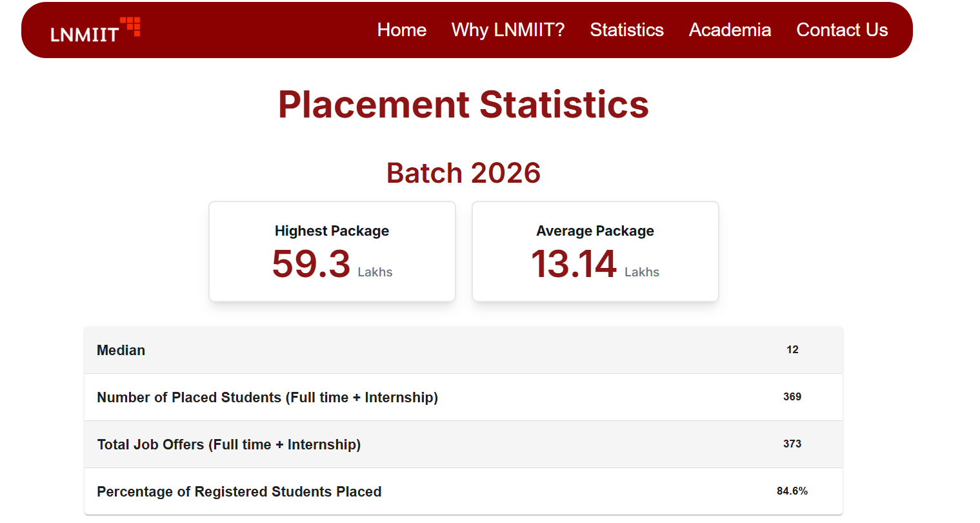Click Percentage of Registered Students Placed label

[x=239, y=491]
